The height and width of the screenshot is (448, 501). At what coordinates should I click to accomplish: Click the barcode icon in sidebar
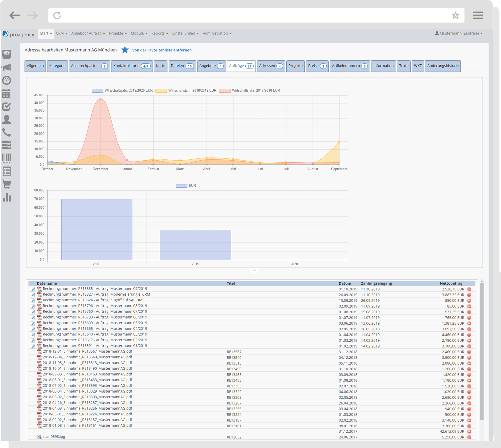tap(7, 158)
